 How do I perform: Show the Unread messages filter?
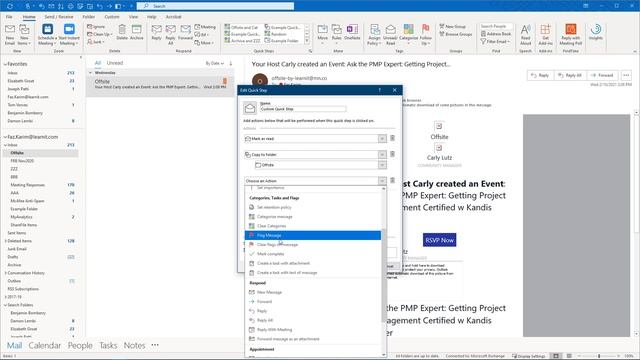coord(115,63)
